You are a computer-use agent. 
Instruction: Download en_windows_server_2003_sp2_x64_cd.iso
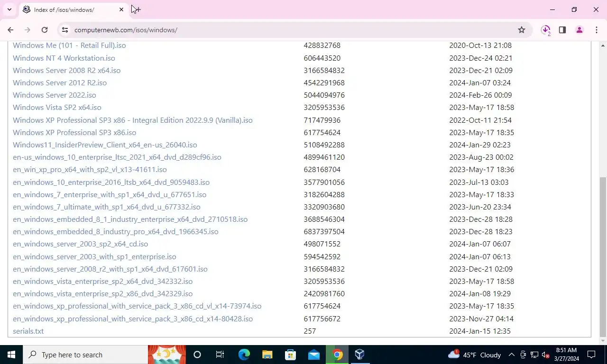pyautogui.click(x=81, y=244)
